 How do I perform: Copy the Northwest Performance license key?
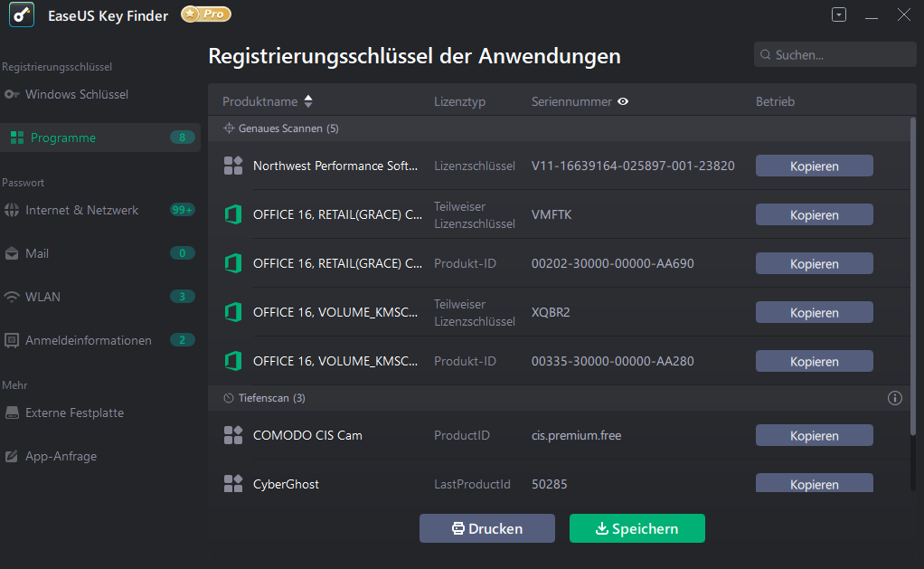(x=814, y=166)
